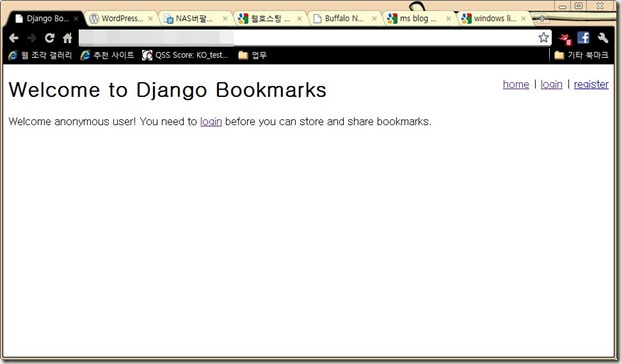This screenshot has height=364, width=621.
Task: Close the Django Bo... tab
Action: click(x=76, y=19)
